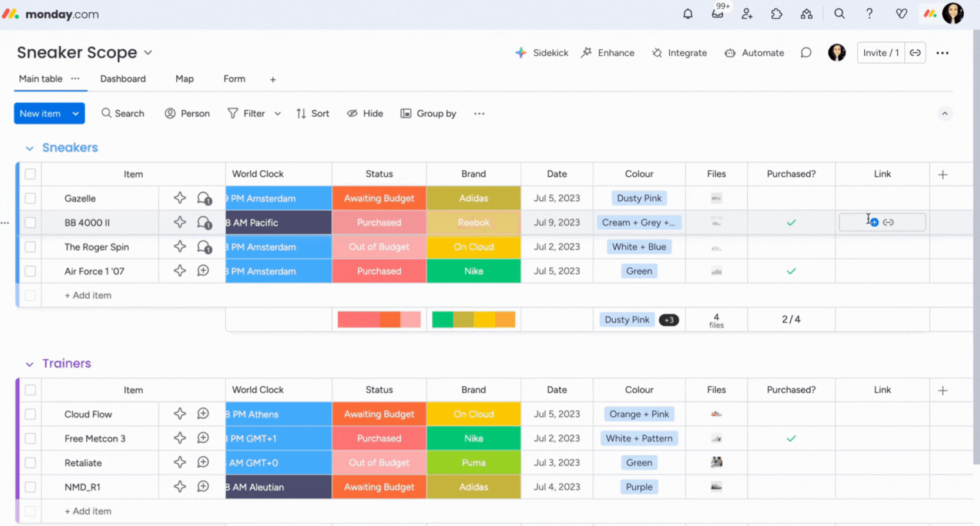Collapse the Trainers group
Viewport: 980px width, 526px height.
coord(29,365)
